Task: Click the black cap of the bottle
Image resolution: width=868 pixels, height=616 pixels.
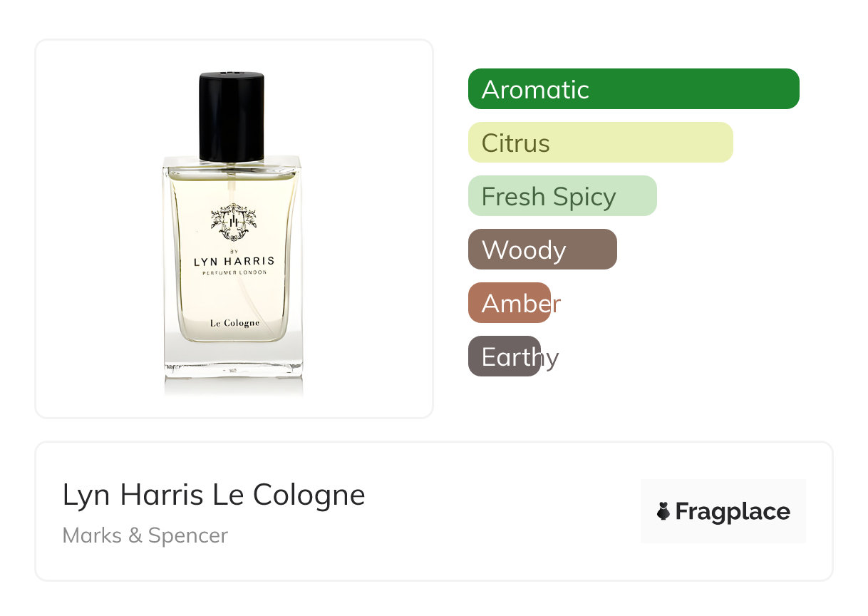Action: [232, 116]
